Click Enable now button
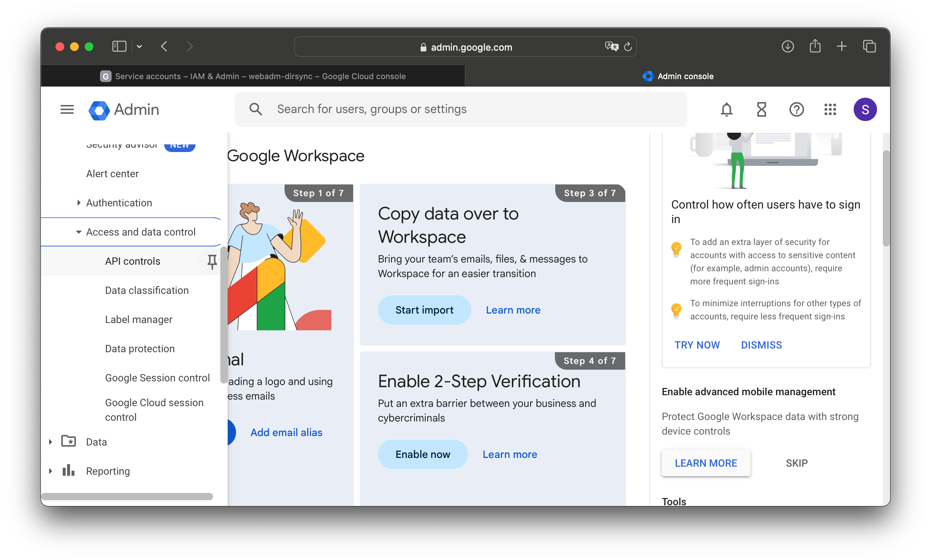Viewport: 931px width, 560px height. point(422,454)
